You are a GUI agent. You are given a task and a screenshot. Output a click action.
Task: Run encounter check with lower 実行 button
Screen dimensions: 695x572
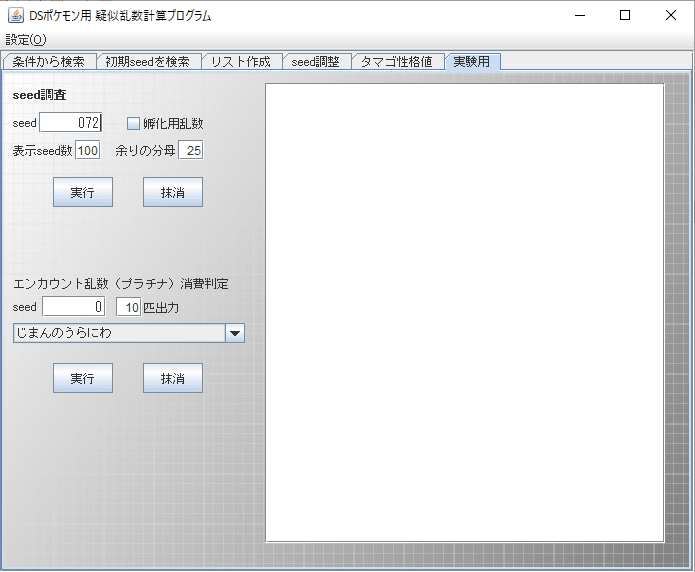tap(83, 378)
